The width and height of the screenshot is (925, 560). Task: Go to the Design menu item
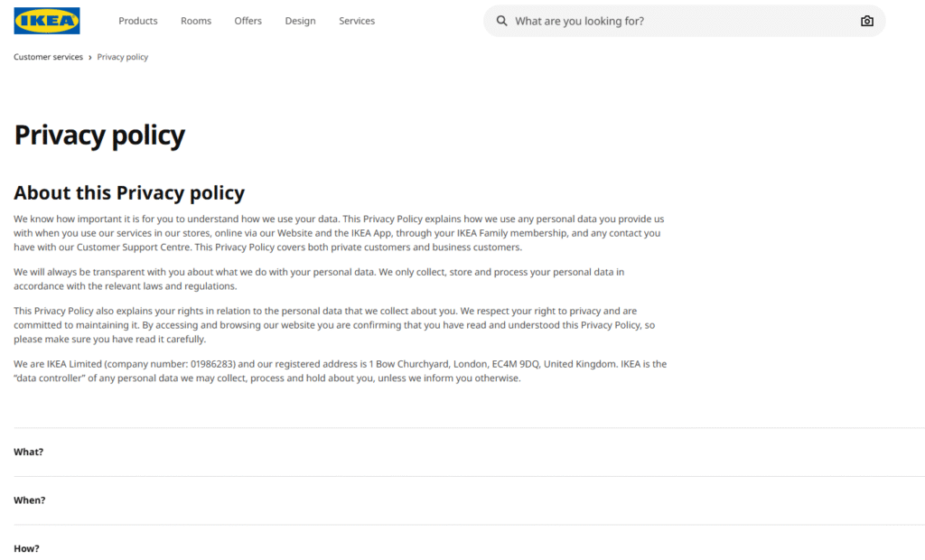pyautogui.click(x=300, y=21)
